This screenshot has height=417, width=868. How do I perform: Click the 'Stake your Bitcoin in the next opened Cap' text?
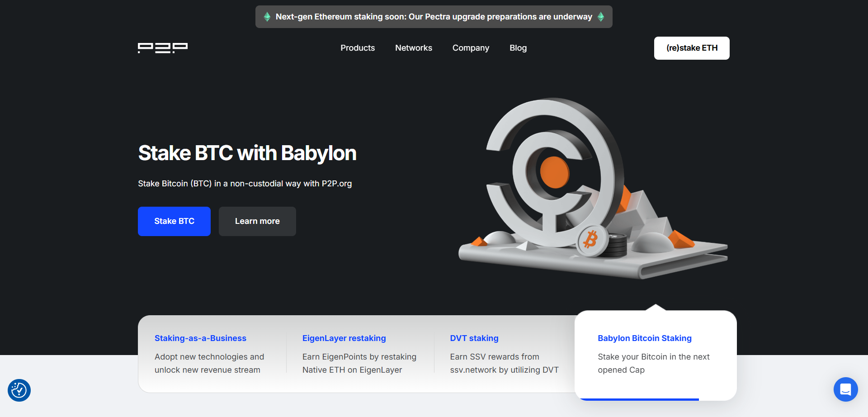[654, 363]
